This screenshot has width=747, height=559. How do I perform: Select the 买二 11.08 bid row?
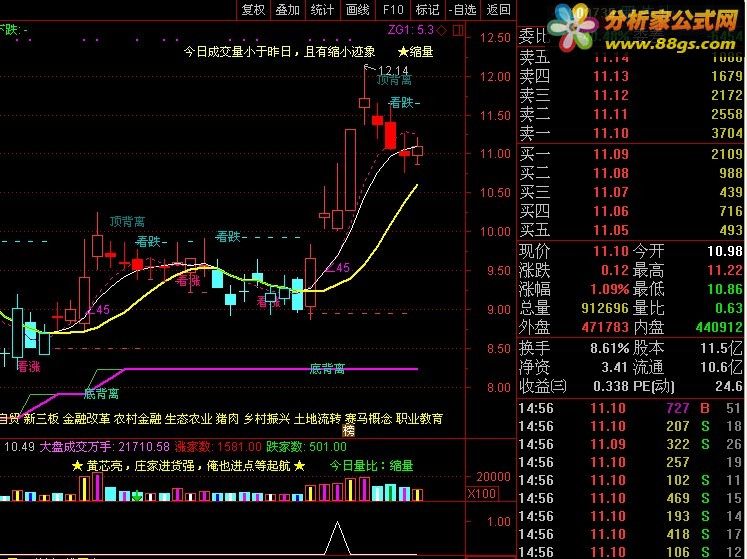point(631,173)
